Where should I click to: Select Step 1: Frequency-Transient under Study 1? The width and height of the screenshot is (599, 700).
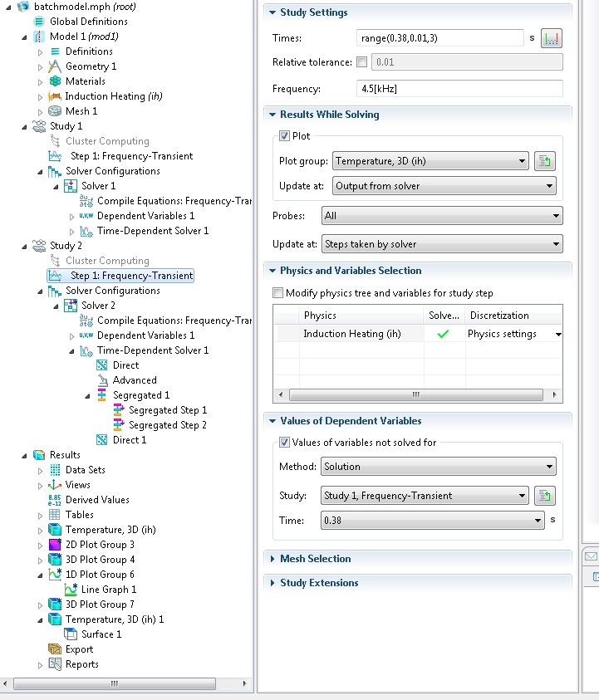(132, 156)
